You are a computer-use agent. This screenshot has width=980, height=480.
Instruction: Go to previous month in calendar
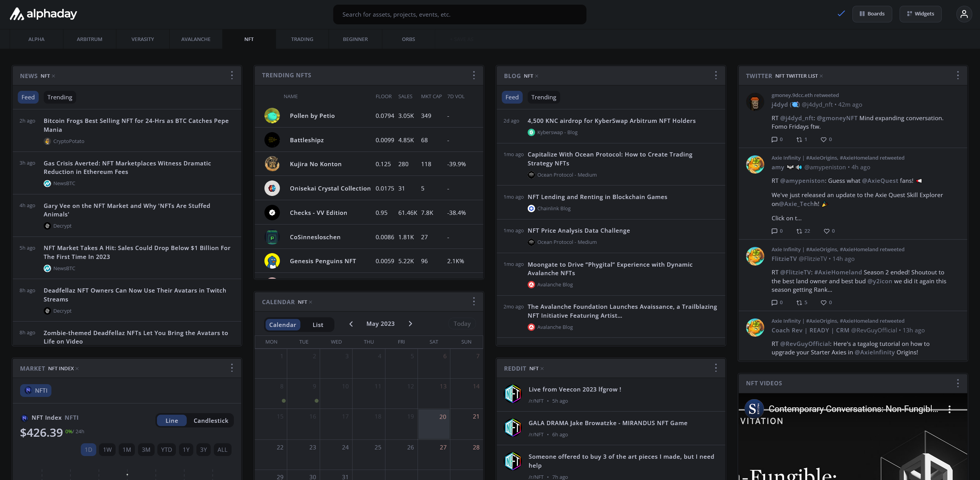tap(351, 324)
